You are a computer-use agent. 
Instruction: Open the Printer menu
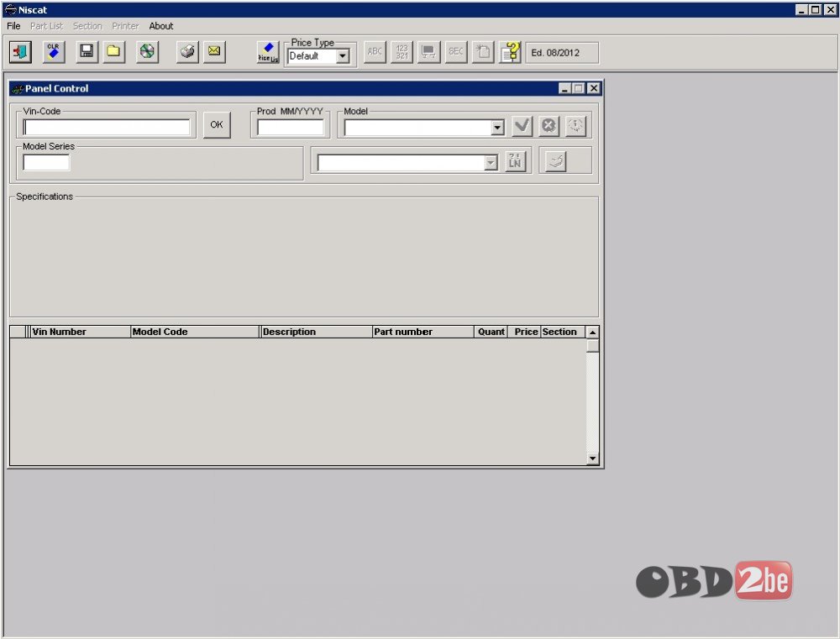tap(125, 26)
